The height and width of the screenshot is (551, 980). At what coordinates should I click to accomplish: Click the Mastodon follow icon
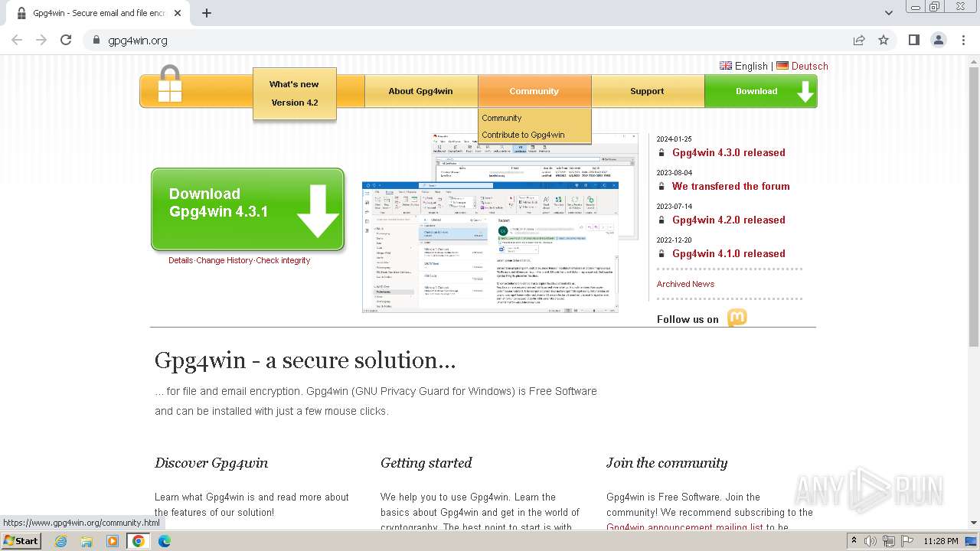click(x=737, y=318)
